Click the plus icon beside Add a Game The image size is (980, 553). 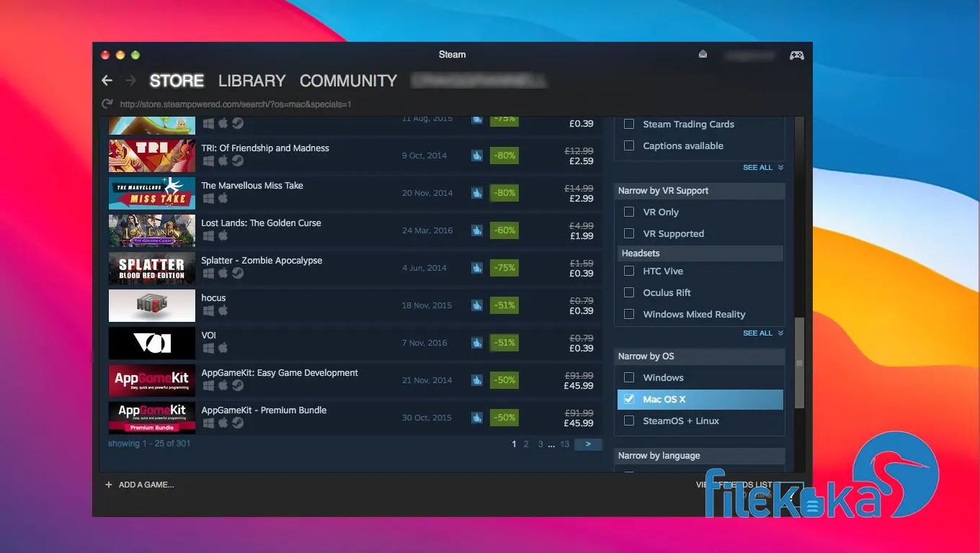click(x=109, y=485)
